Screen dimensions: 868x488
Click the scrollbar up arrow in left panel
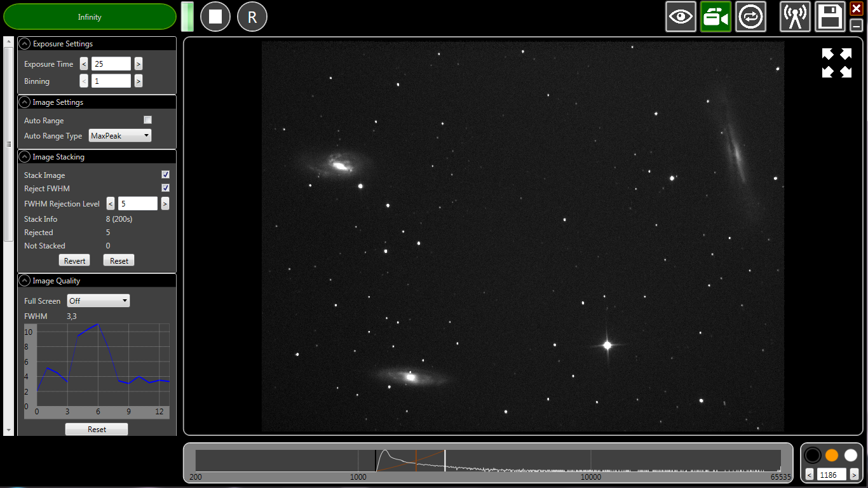click(x=8, y=41)
